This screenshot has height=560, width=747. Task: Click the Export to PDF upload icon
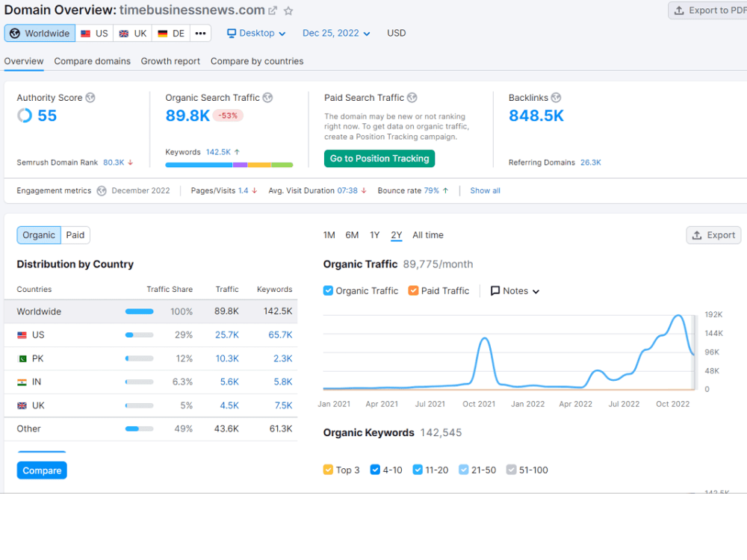click(679, 10)
